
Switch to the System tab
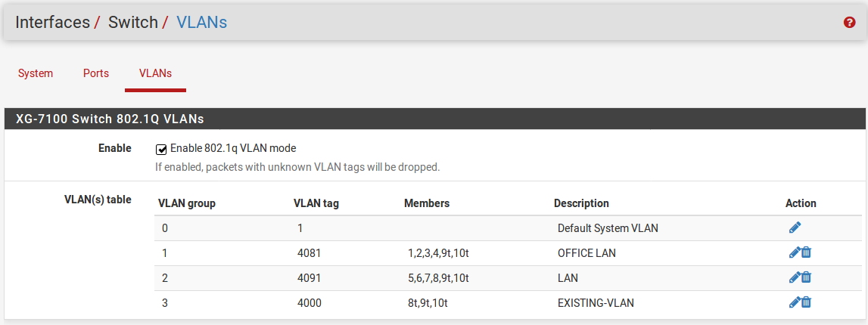pyautogui.click(x=36, y=73)
